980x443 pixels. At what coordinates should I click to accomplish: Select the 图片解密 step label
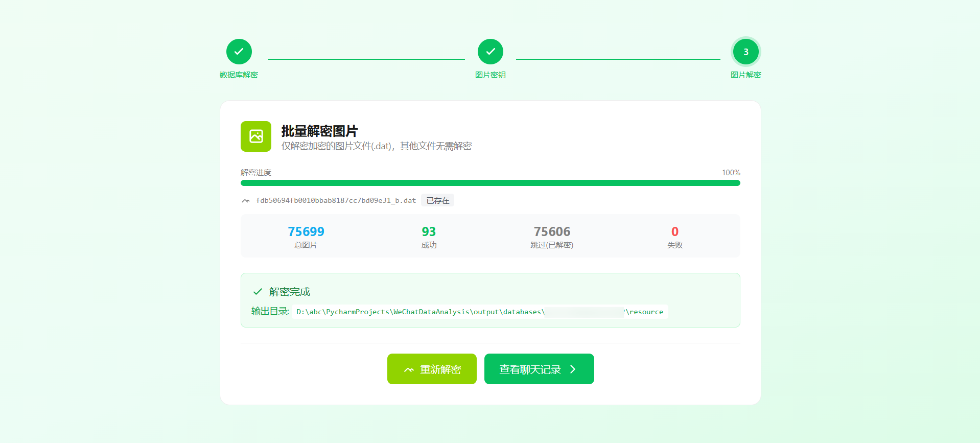pos(745,75)
